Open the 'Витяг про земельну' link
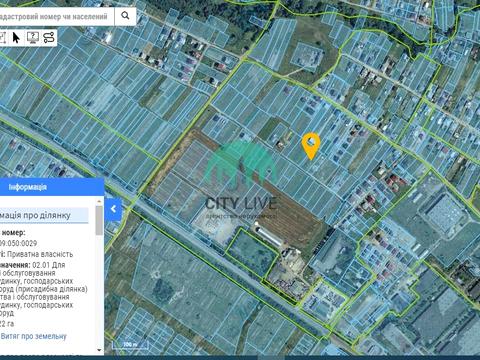This screenshot has height=360, width=480. (34, 336)
